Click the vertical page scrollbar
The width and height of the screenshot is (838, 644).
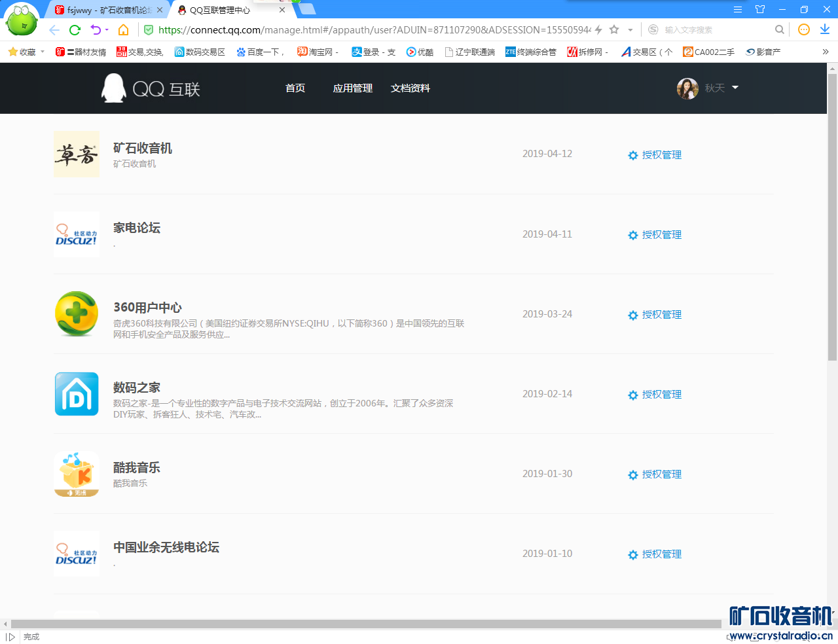[x=832, y=216]
